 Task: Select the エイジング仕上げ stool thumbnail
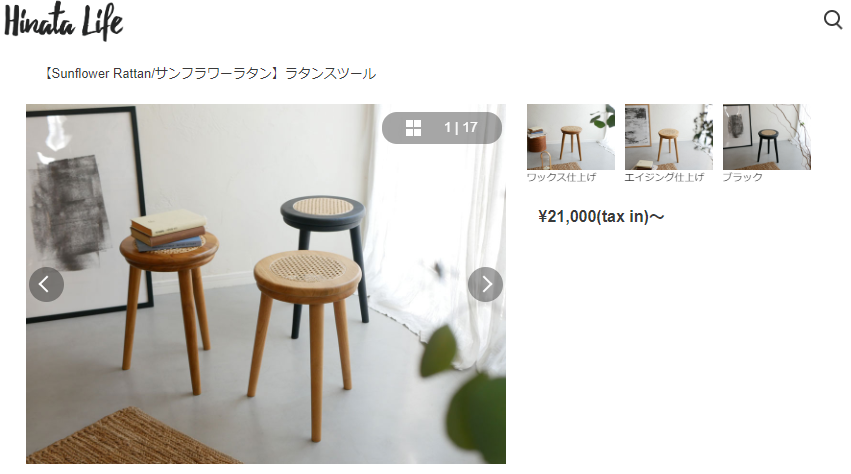(669, 137)
